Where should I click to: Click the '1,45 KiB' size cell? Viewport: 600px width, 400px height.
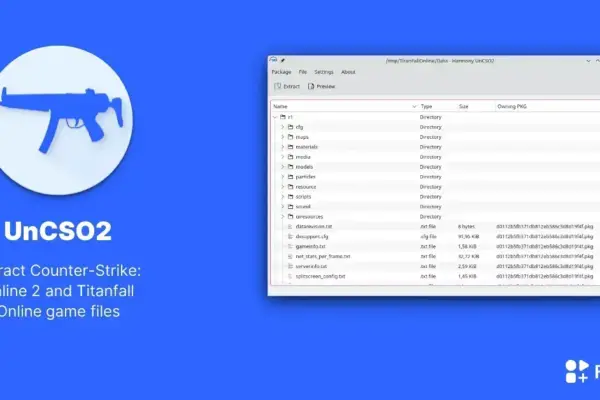point(467,276)
